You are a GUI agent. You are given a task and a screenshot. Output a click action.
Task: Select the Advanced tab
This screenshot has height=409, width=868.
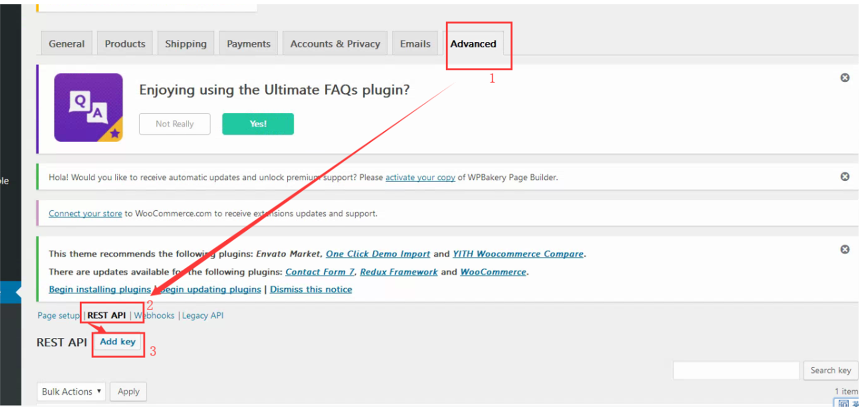coord(473,44)
